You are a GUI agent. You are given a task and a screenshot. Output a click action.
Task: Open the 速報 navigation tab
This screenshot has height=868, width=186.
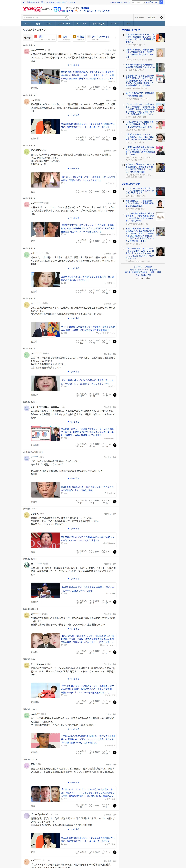point(38,24)
